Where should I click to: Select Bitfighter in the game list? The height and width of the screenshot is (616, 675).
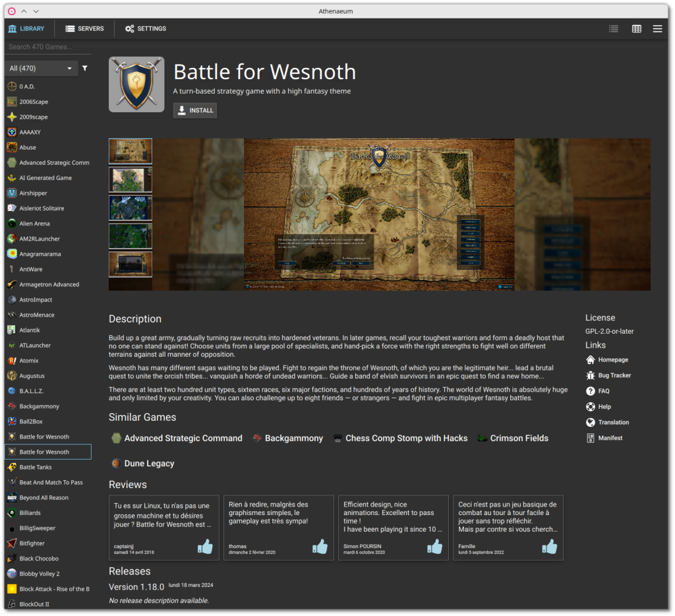(x=47, y=543)
